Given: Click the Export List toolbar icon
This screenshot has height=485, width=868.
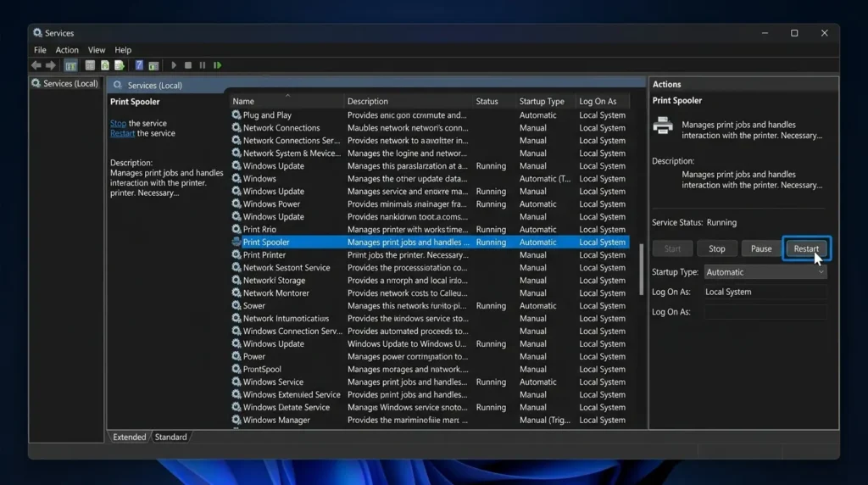Looking at the screenshot, I should coord(120,65).
